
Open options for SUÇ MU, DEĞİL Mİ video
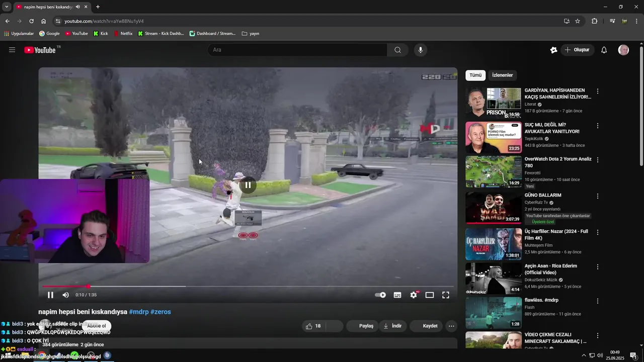coord(598,126)
